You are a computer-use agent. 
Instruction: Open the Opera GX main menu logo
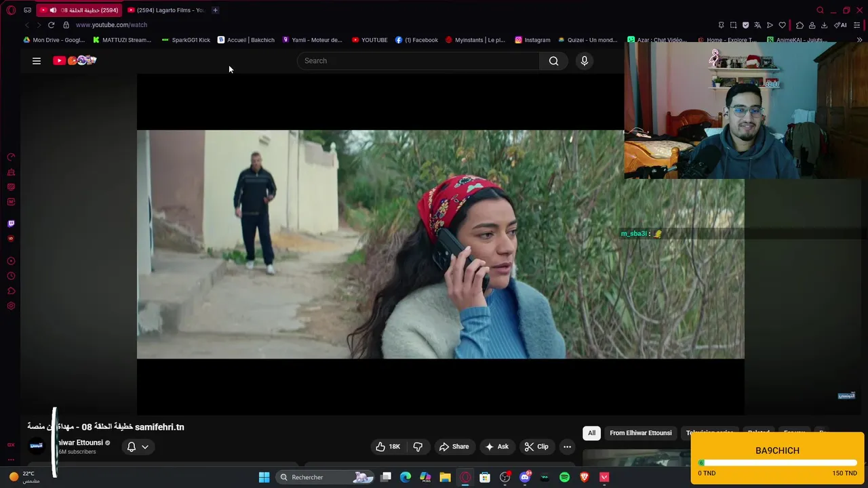[x=11, y=10]
